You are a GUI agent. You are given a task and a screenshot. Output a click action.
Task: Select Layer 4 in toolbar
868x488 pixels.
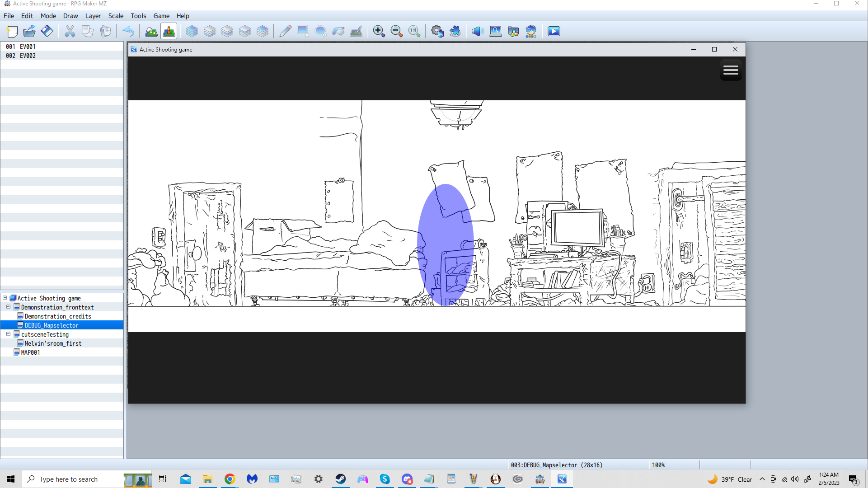(263, 31)
